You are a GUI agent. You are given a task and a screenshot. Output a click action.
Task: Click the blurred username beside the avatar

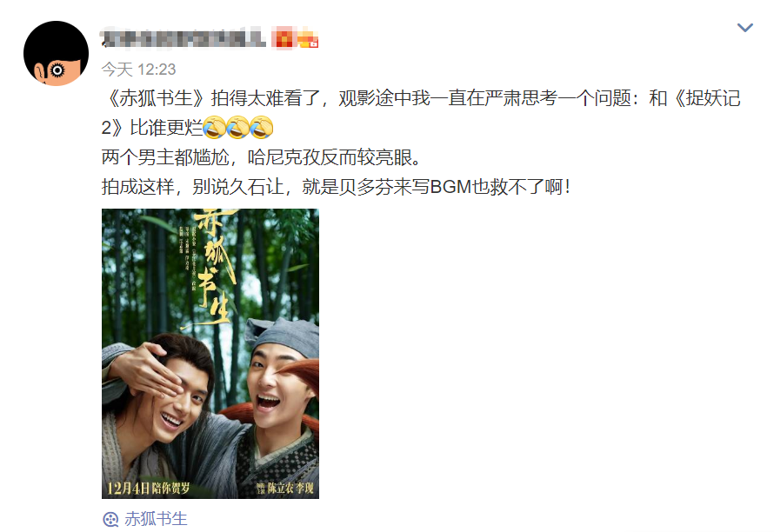coord(183,38)
